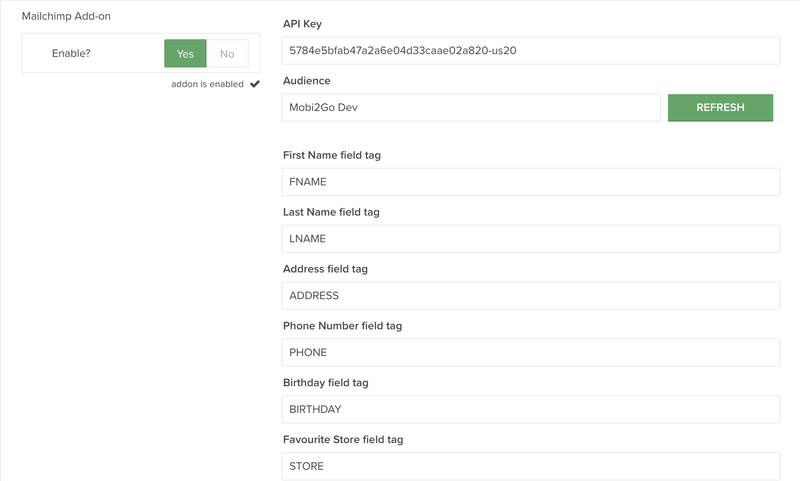Screen dimensions: 800x481
Task: Click the 'First Name field tag' label
Action: pos(332,155)
